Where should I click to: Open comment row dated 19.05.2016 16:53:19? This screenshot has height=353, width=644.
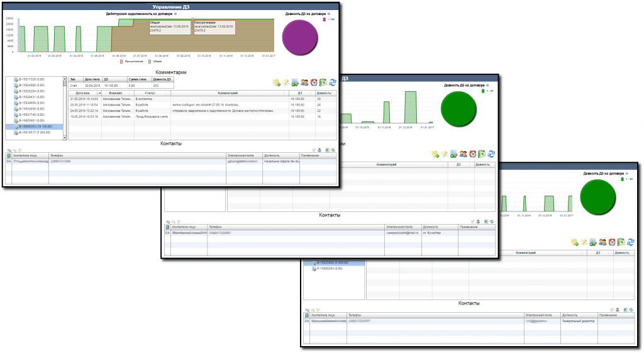click(202, 116)
